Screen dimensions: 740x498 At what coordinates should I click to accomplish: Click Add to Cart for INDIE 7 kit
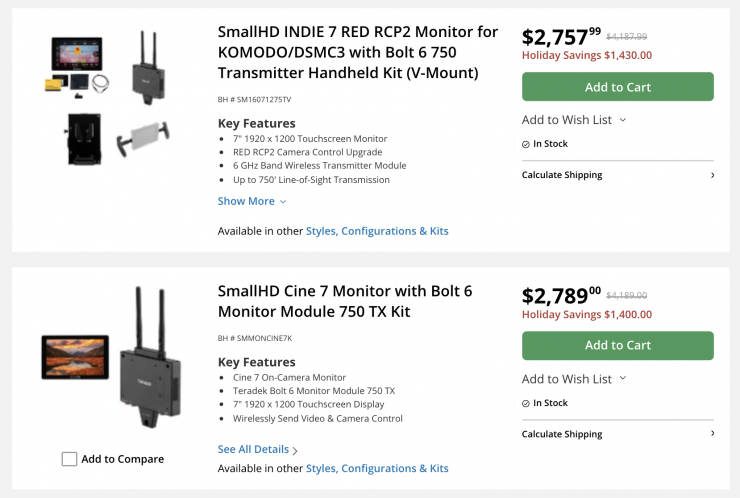(x=617, y=87)
